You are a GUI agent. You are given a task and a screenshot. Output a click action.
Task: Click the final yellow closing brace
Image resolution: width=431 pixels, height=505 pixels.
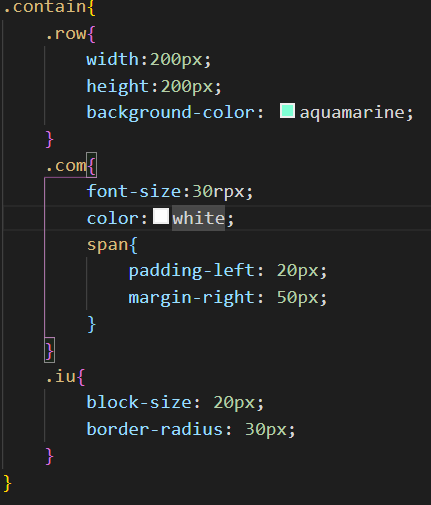click(x=7, y=483)
